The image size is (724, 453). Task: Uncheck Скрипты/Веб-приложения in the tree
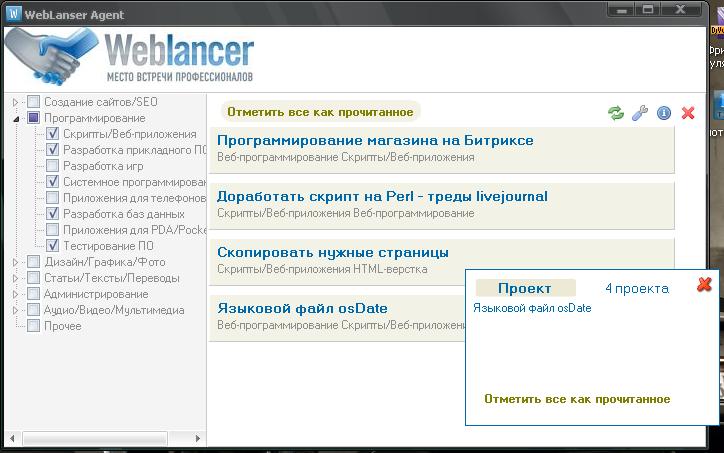[53, 134]
